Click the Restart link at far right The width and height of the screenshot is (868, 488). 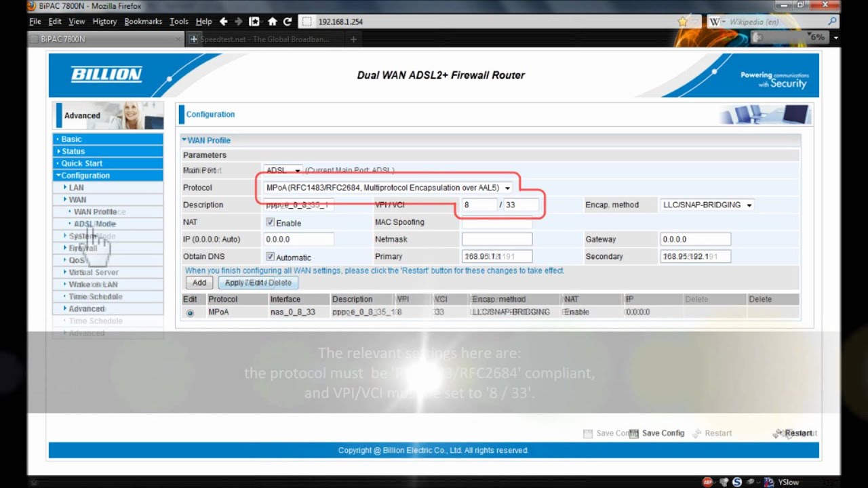pos(798,434)
